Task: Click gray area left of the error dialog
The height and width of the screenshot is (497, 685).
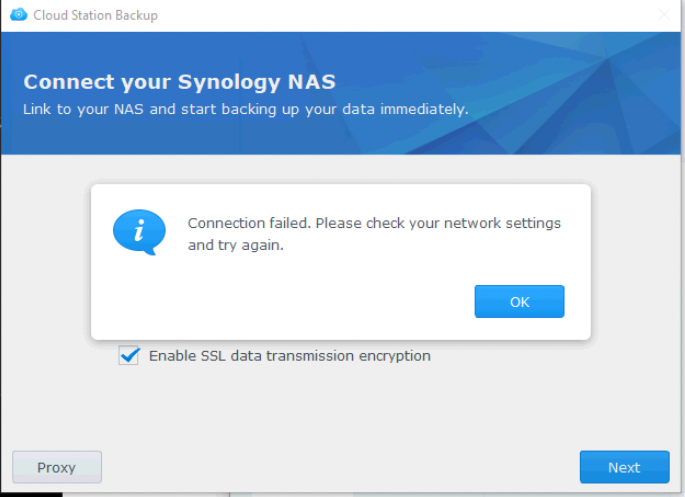Action: [x=45, y=260]
